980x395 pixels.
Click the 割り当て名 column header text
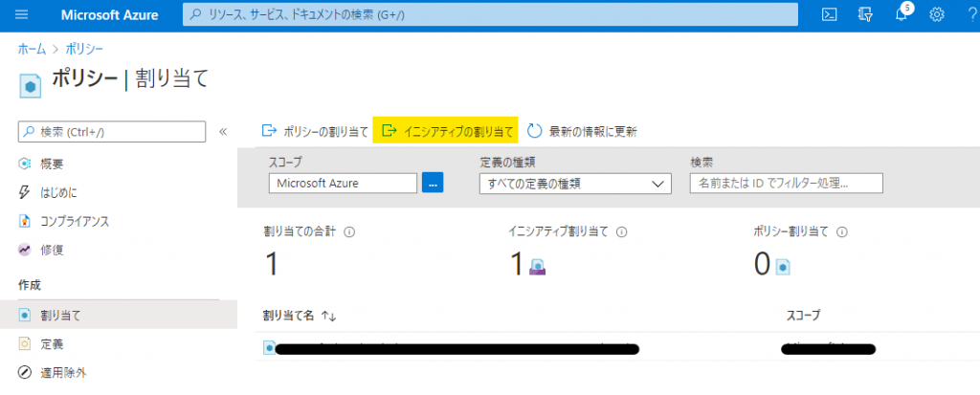coord(290,317)
